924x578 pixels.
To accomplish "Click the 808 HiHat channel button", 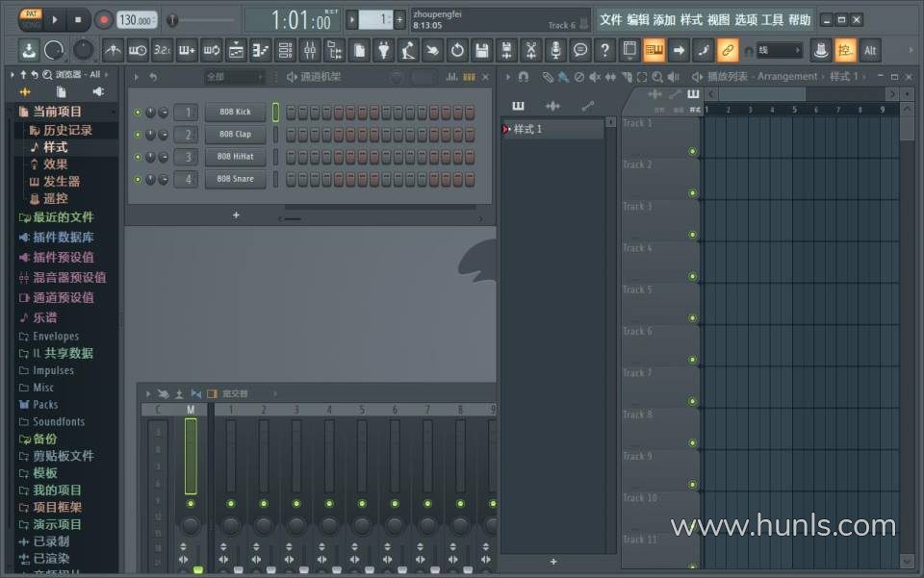I will (235, 157).
